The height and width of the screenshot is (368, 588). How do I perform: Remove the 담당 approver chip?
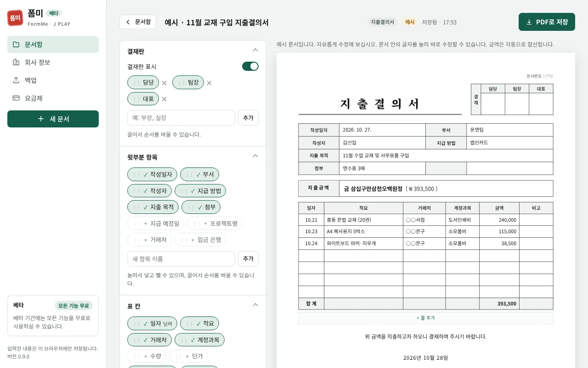[x=164, y=83]
